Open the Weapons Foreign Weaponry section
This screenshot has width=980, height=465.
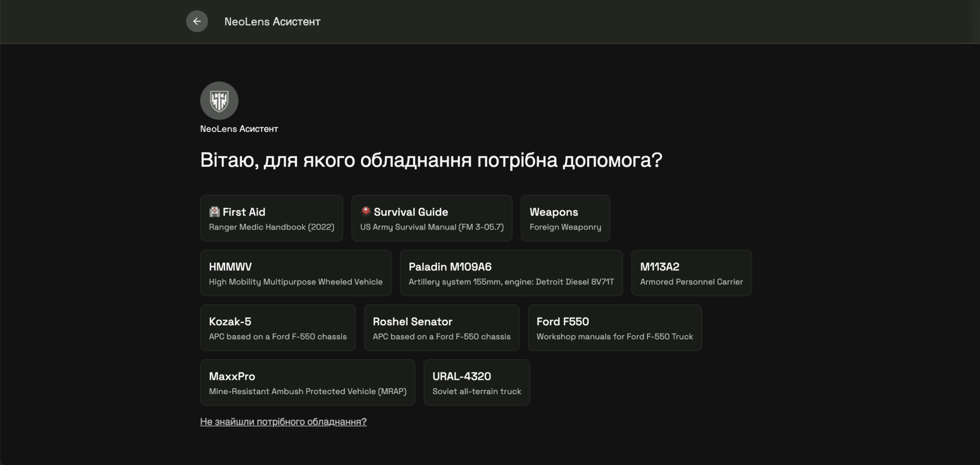click(565, 218)
